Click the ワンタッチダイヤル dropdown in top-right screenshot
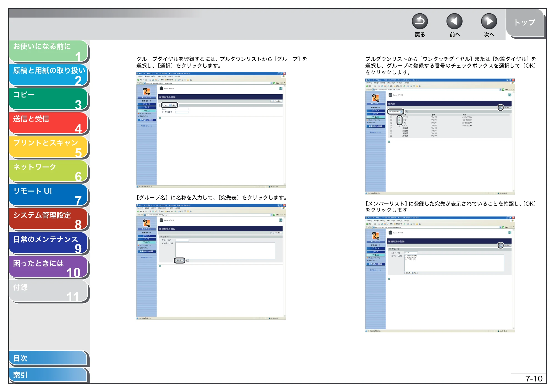The height and width of the screenshot is (392, 555). point(396,112)
